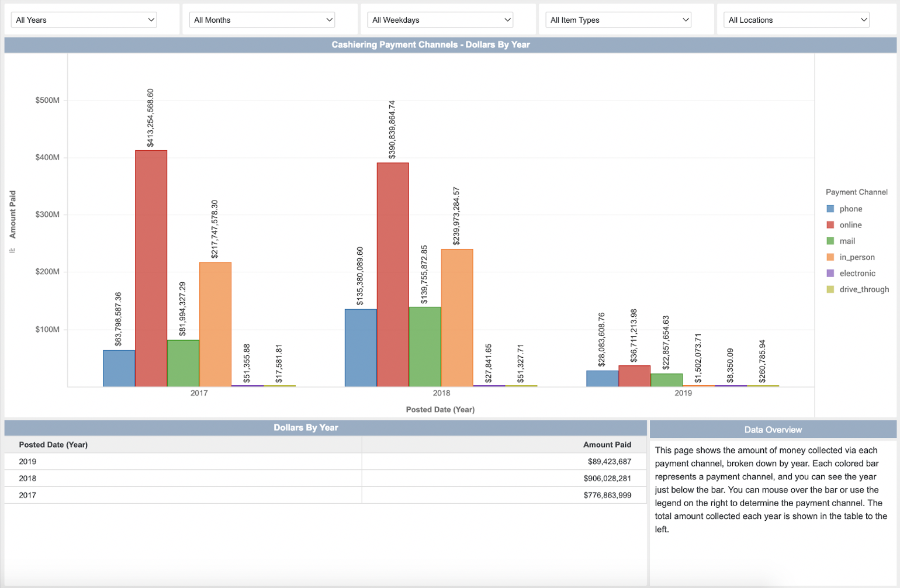The image size is (900, 588).
Task: Open the All Years filter dropdown
Action: point(84,20)
